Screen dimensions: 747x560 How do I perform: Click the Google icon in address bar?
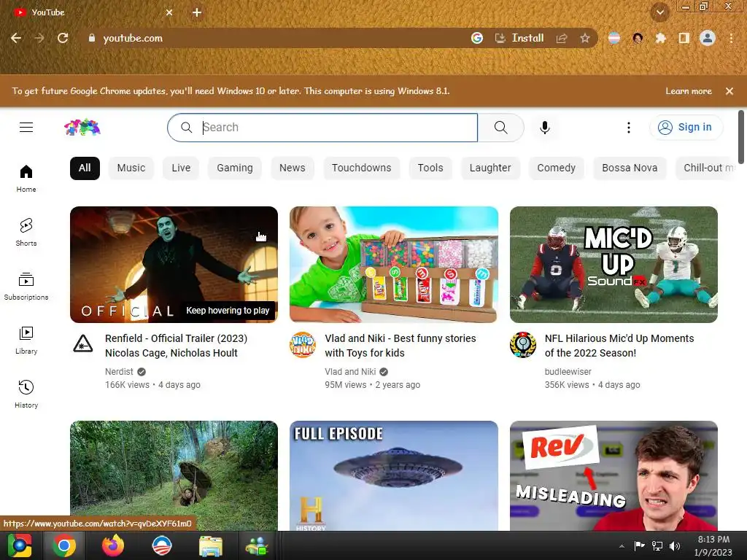click(477, 38)
